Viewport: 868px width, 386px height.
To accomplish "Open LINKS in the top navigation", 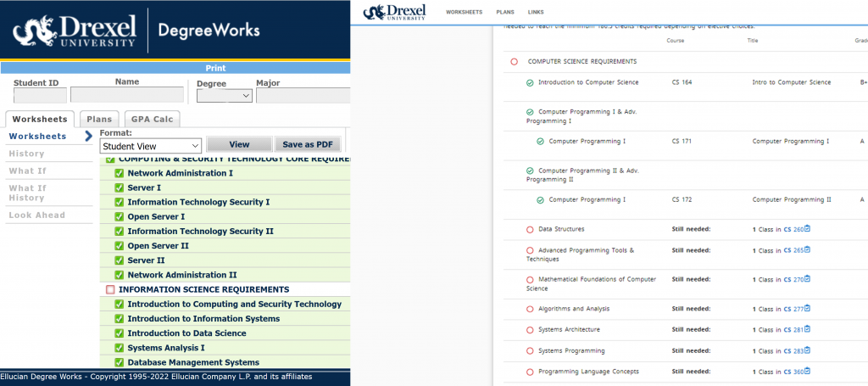I will tap(536, 12).
